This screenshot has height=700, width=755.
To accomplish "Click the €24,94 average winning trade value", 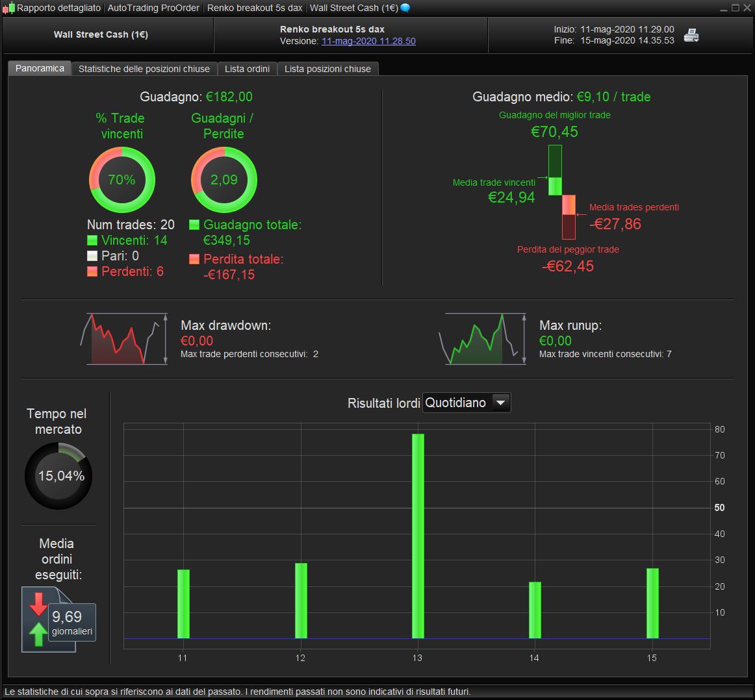I will tap(511, 197).
